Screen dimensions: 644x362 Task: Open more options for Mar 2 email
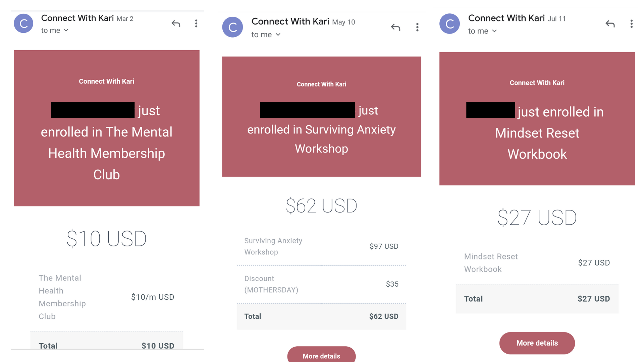(x=196, y=23)
